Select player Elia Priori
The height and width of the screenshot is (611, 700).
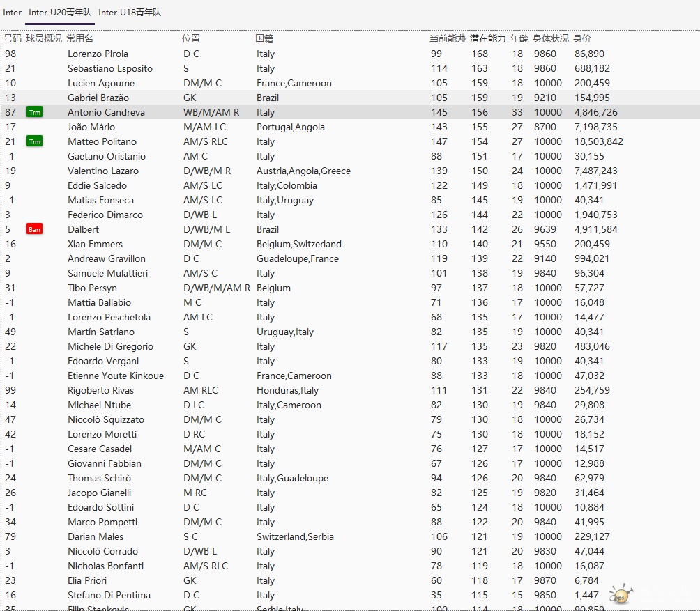tap(87, 580)
